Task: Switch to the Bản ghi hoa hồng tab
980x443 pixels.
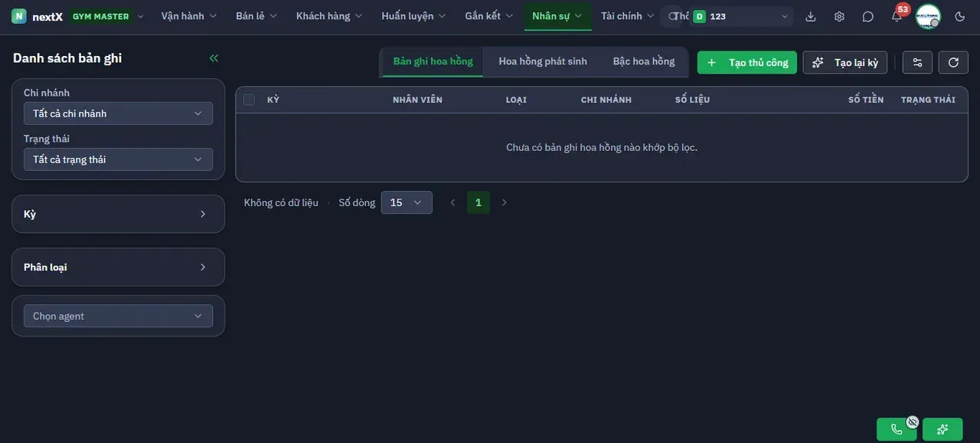Action: tap(433, 61)
